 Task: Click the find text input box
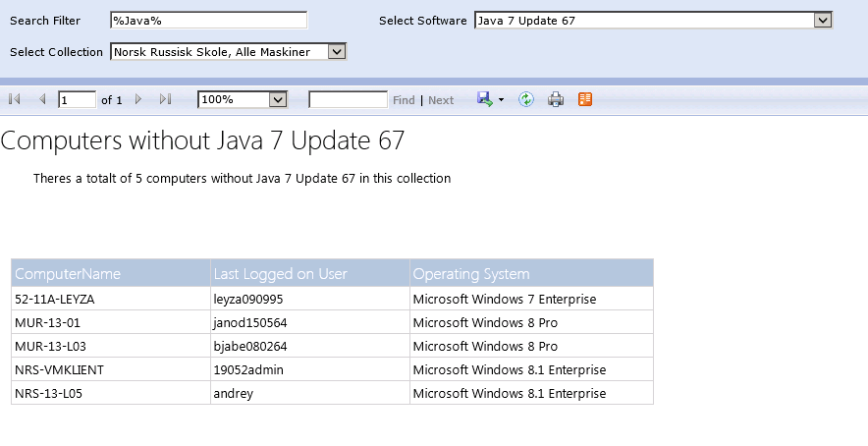(x=348, y=100)
